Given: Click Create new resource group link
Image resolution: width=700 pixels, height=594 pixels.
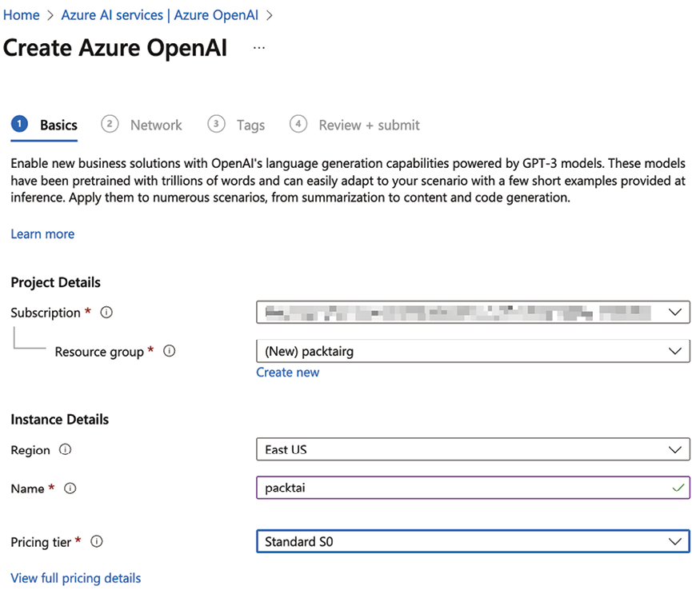Looking at the screenshot, I should click(288, 373).
